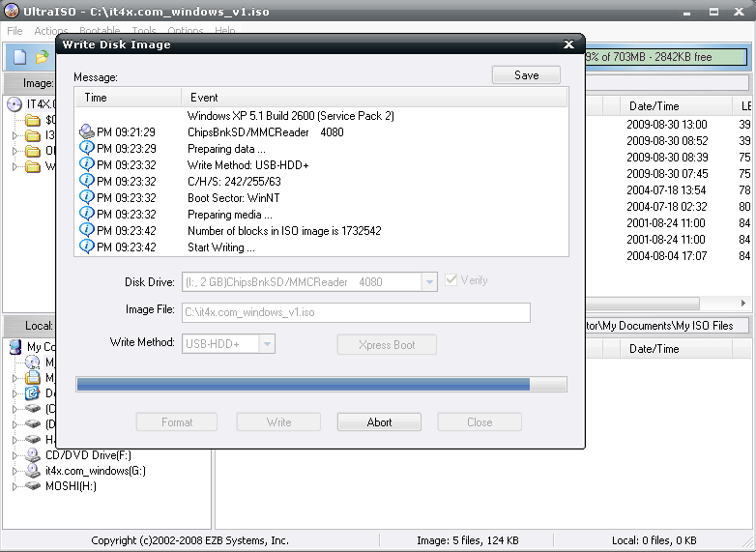Toggle the Verify checkbox
The height and width of the screenshot is (552, 756).
(x=451, y=280)
